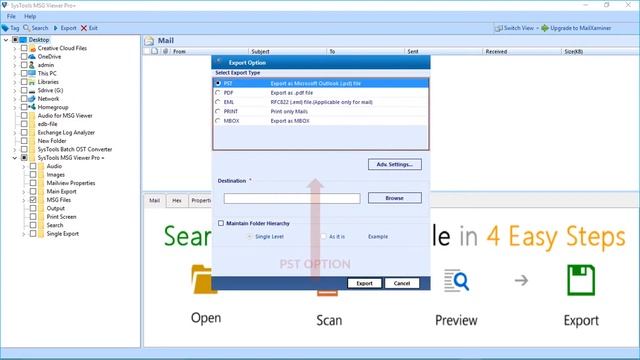Expand the OneDrive tree node
Screen dimensions: 640x360
(x=15, y=57)
